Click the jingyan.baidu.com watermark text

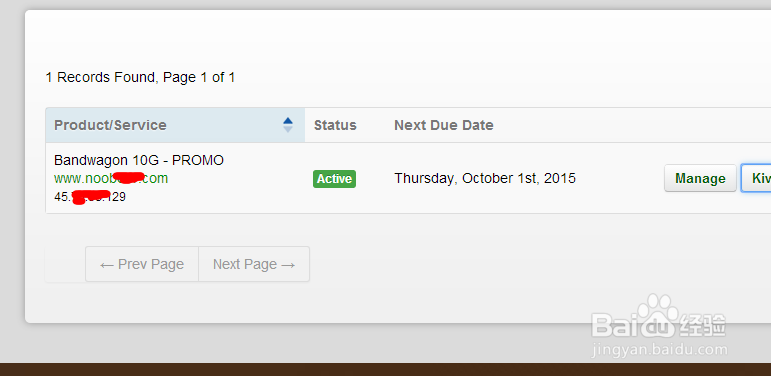click(x=659, y=350)
